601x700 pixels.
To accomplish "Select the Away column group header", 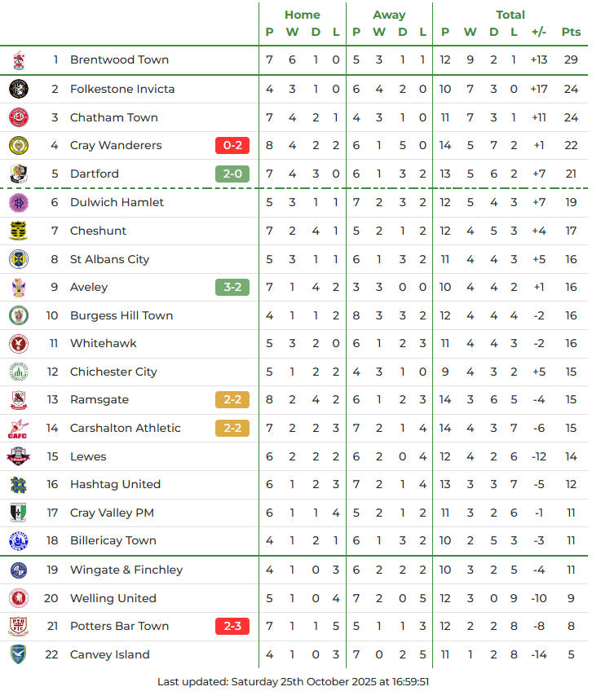I will coord(389,15).
